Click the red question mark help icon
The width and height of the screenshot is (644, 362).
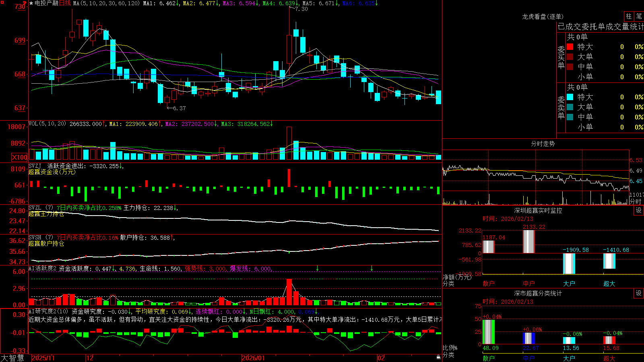pos(25,3)
